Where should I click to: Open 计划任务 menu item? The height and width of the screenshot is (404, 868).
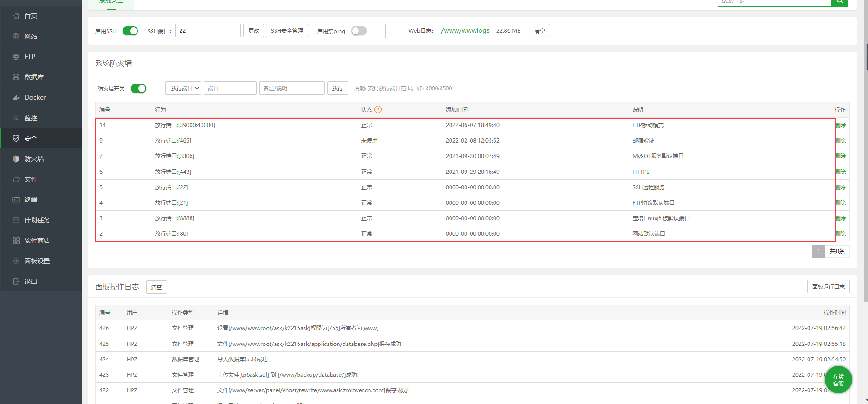click(x=37, y=220)
